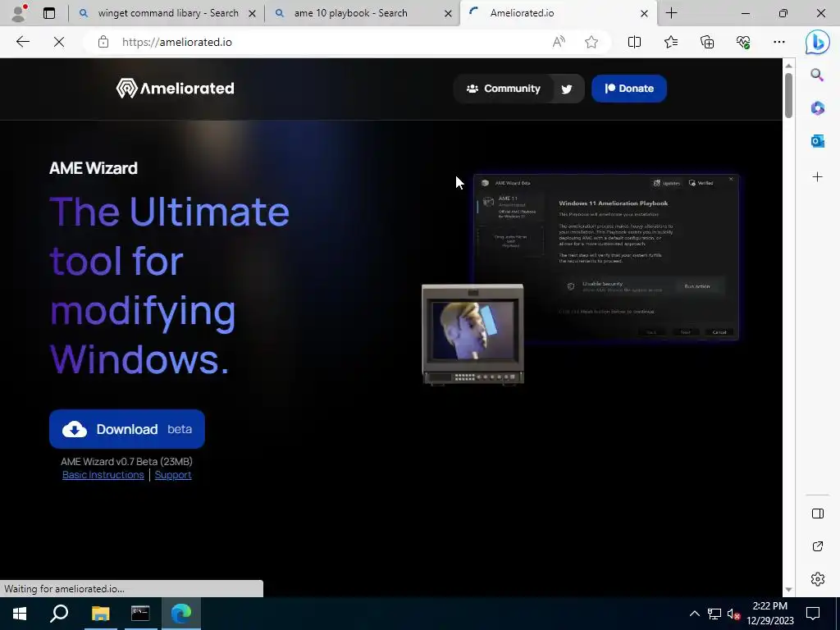The height and width of the screenshot is (630, 840).
Task: Toggle sidebar visibility icon
Action: click(x=818, y=514)
